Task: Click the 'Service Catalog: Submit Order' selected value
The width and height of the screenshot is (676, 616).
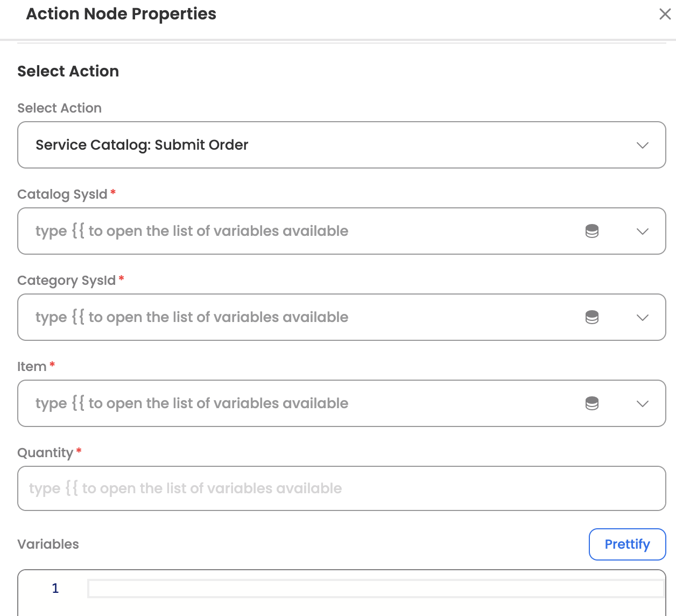Action: pyautogui.click(x=142, y=145)
